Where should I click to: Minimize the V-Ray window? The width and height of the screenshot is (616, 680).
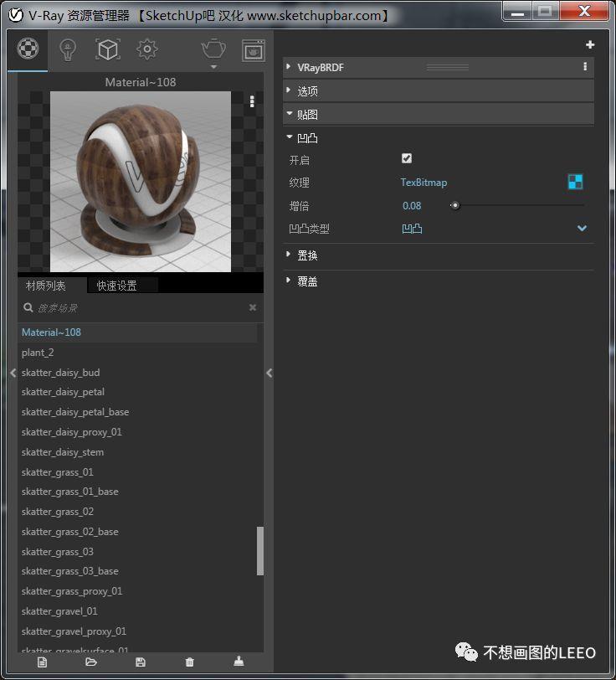click(x=517, y=11)
